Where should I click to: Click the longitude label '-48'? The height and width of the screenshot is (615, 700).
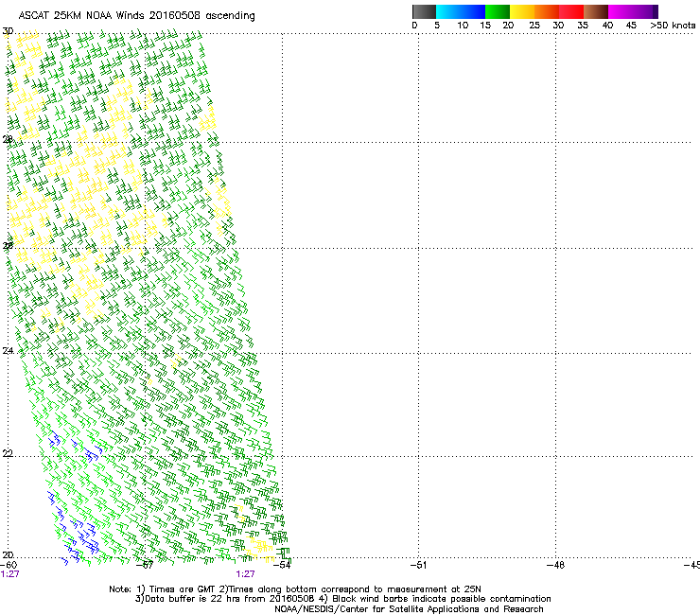click(556, 565)
